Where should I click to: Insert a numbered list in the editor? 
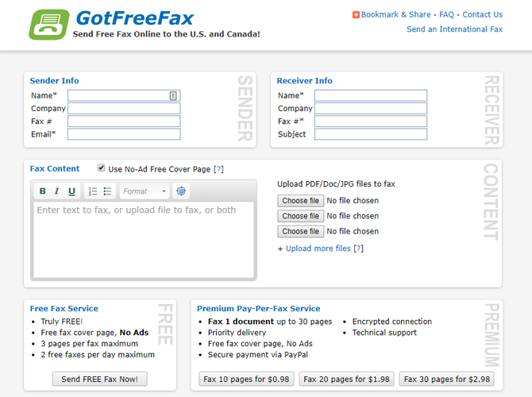click(x=93, y=191)
